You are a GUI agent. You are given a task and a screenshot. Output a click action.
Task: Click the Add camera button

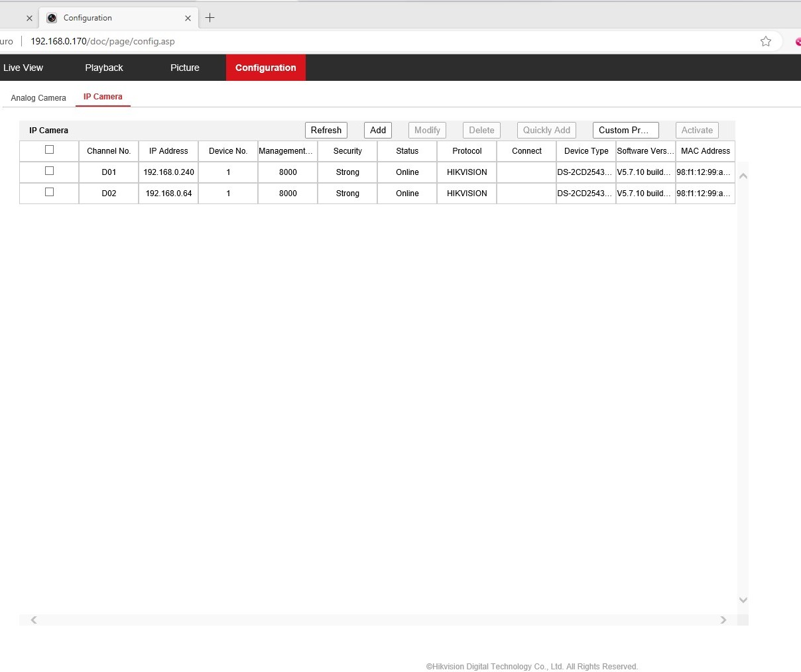[x=378, y=131]
